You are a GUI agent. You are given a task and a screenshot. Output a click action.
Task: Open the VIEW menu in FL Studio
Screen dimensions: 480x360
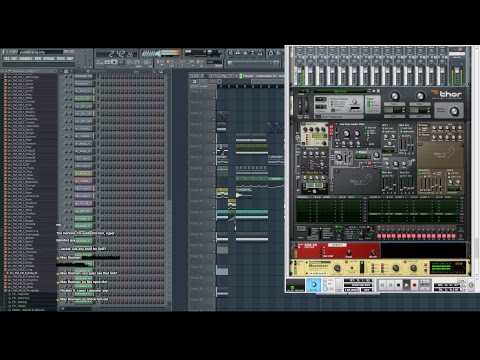(x=38, y=59)
